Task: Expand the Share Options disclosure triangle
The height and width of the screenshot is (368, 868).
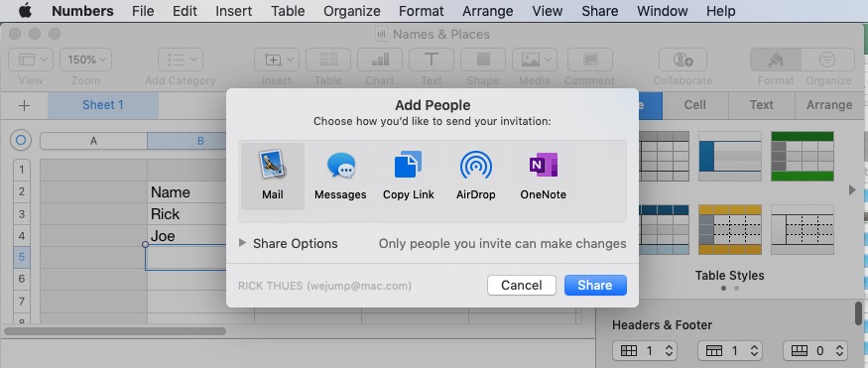Action: [242, 243]
